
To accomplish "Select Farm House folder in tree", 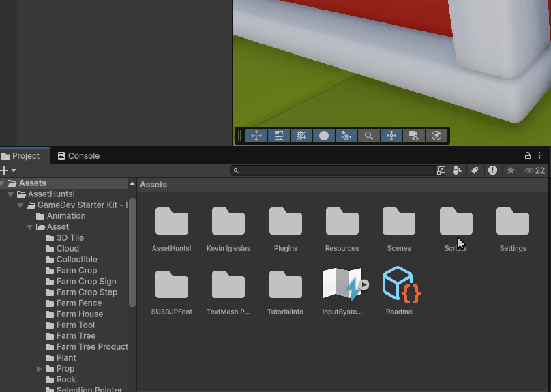I will coord(79,314).
